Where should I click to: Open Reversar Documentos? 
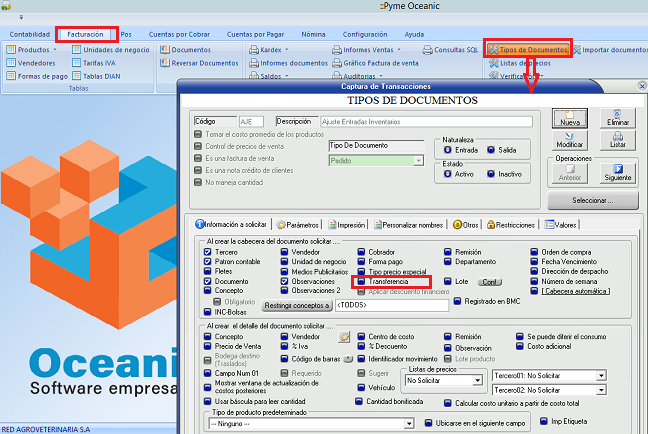(x=199, y=63)
